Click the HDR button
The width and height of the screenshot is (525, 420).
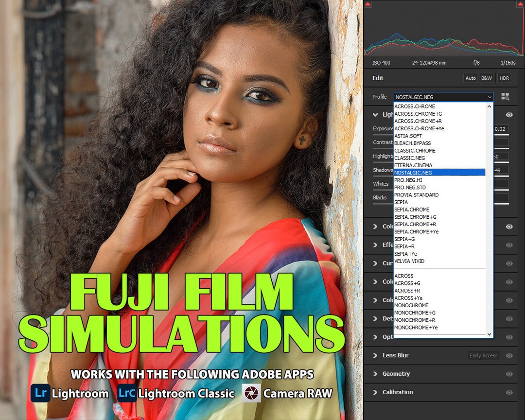pyautogui.click(x=504, y=78)
